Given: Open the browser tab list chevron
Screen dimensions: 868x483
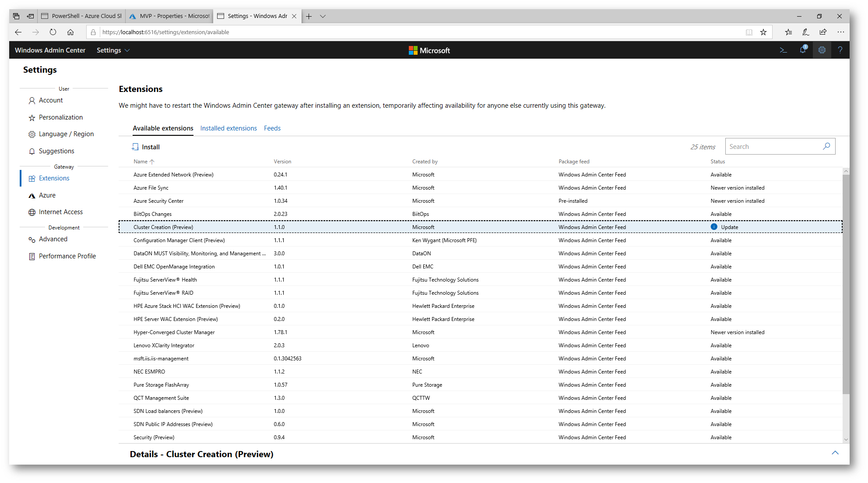Looking at the screenshot, I should coord(323,16).
